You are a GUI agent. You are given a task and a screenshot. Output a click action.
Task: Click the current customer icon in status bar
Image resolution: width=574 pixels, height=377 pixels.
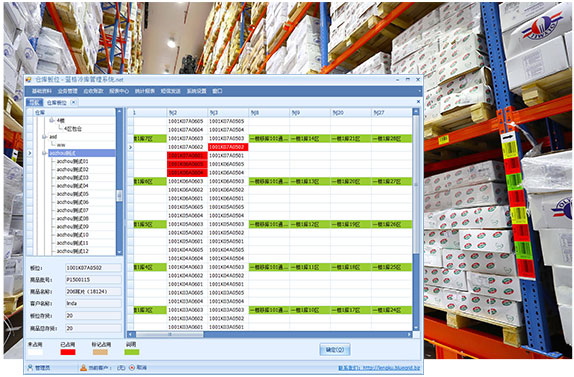(83, 367)
